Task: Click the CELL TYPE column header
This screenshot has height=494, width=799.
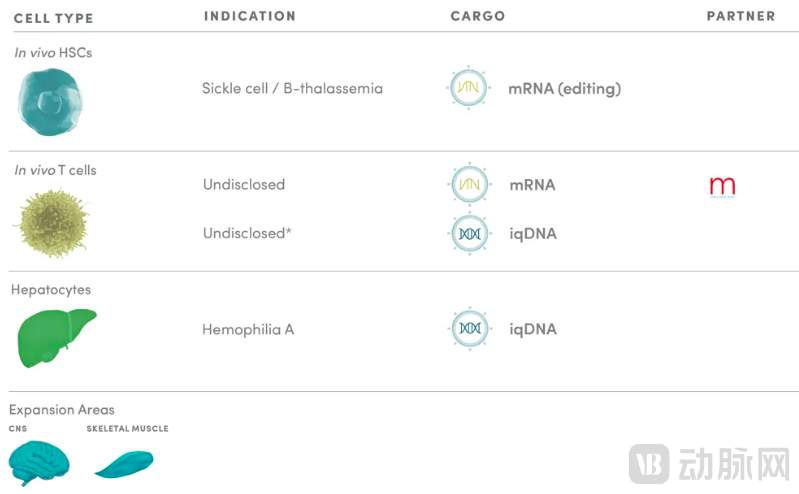Action: pos(54,18)
